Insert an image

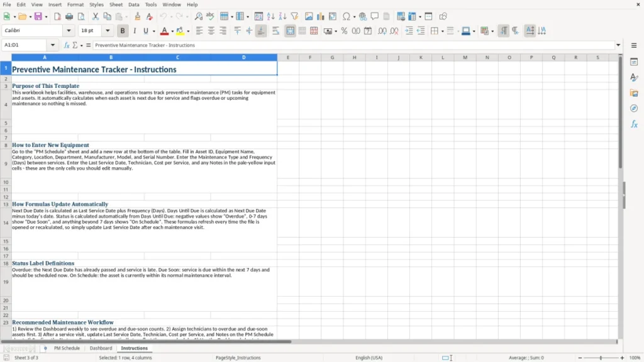click(x=309, y=16)
